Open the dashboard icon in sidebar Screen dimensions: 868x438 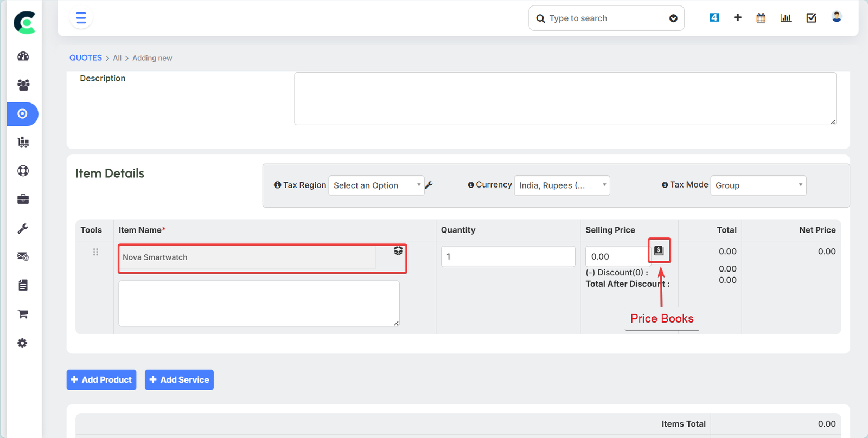coord(23,56)
